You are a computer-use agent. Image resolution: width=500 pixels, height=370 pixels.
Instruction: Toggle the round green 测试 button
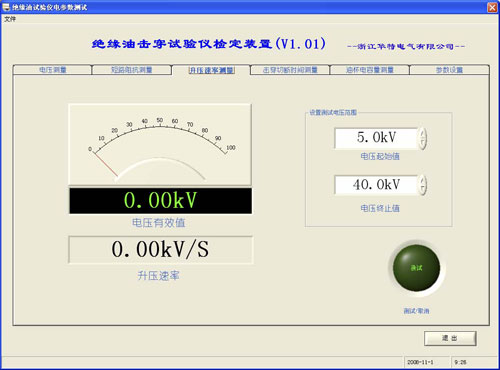416,268
